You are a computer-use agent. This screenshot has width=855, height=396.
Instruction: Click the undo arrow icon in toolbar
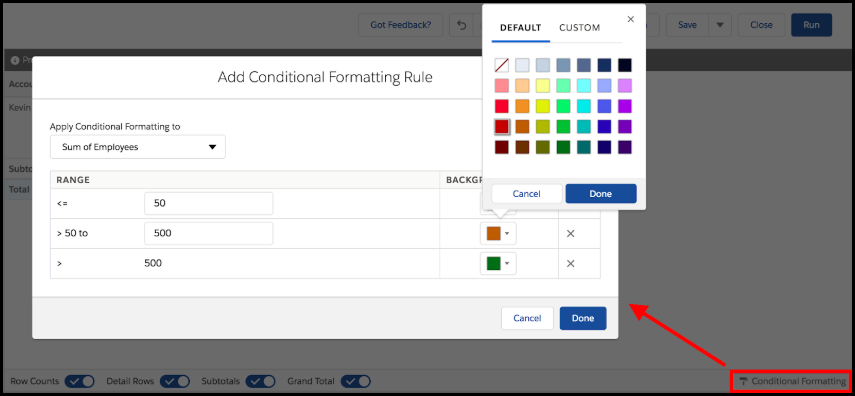462,25
